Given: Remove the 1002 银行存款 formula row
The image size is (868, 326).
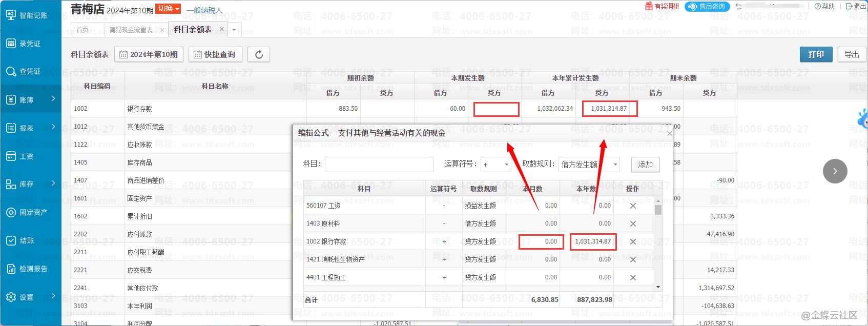Looking at the screenshot, I should [x=633, y=241].
